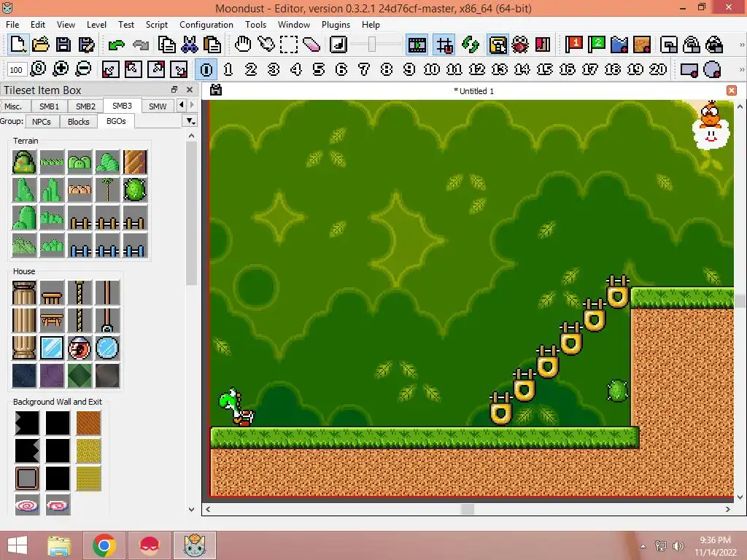Close the Untitled 1 document tab
747x560 pixels.
point(732,90)
